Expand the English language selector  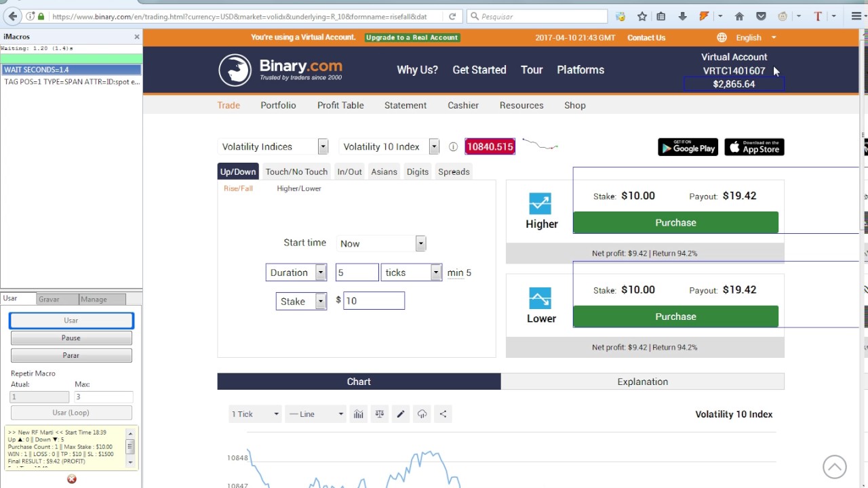(756, 38)
